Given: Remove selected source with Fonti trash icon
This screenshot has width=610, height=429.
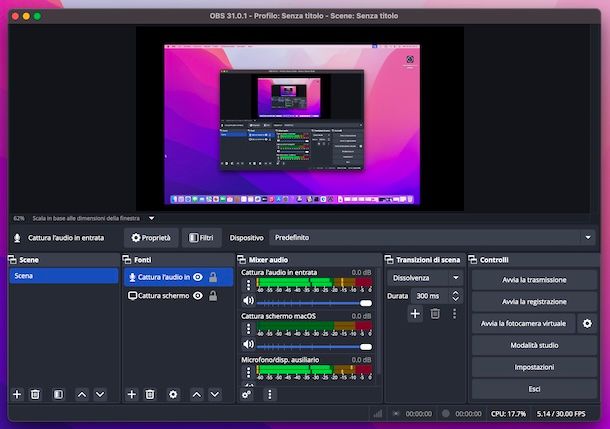Looking at the screenshot, I should click(x=150, y=394).
